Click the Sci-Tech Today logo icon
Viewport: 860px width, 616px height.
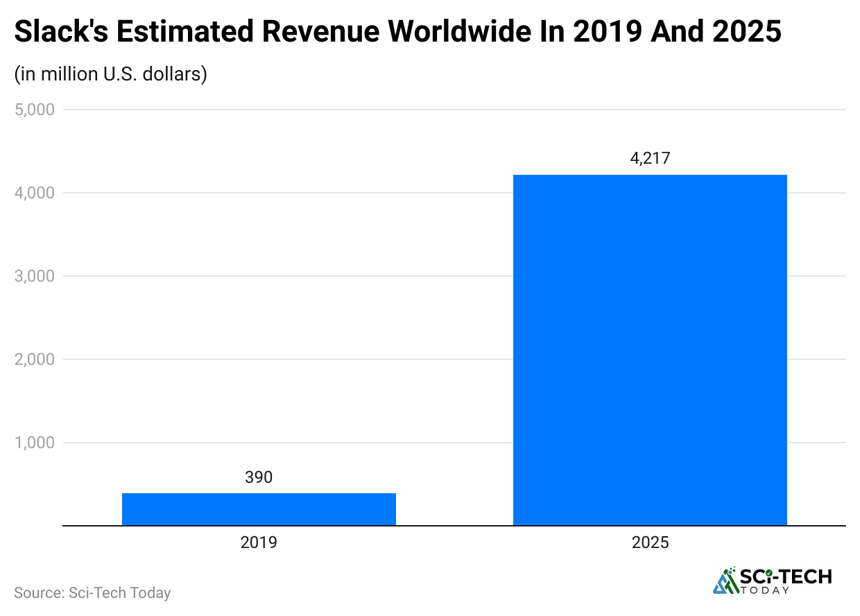click(725, 581)
